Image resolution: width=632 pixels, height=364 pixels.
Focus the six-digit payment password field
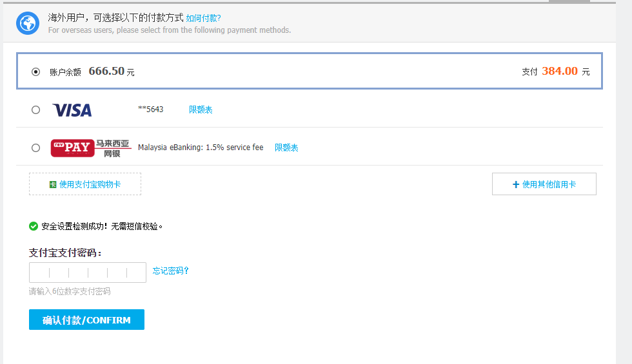[x=88, y=273]
